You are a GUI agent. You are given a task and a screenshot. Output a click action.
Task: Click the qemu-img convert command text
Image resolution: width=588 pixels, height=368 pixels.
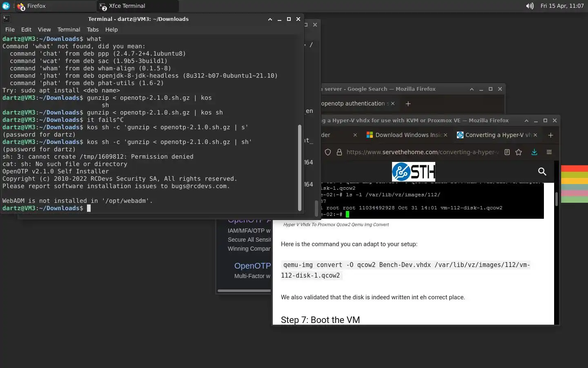point(405,270)
